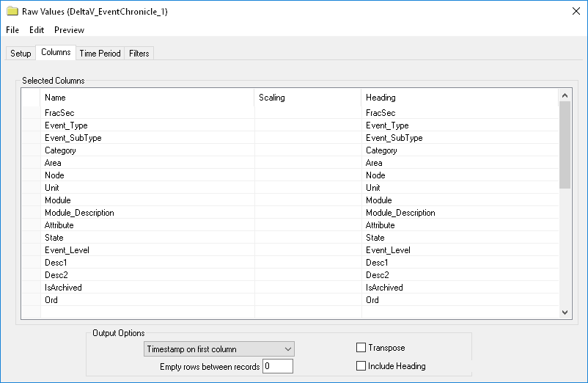Click the Scaling cell of FracSec row
The height and width of the screenshot is (383, 588).
point(308,112)
